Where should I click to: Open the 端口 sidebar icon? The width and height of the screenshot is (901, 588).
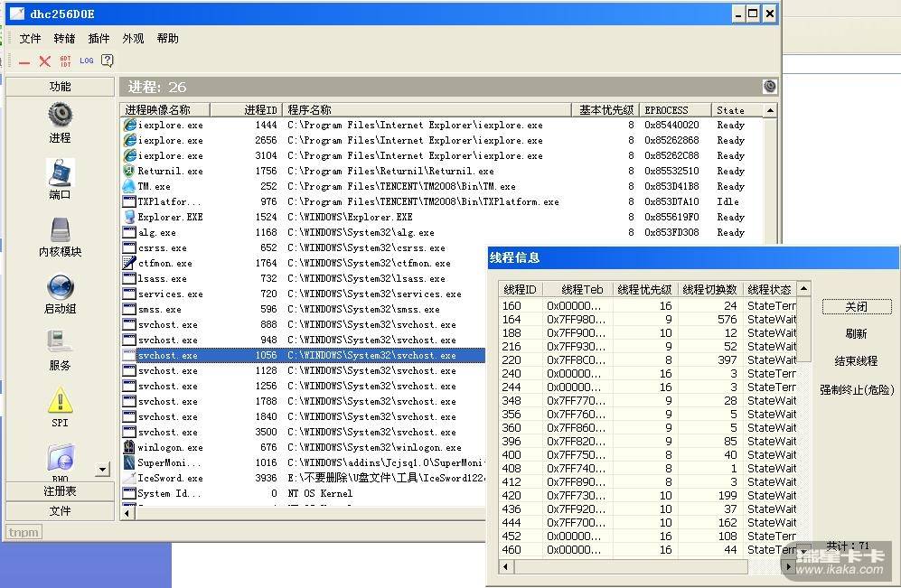coord(60,173)
